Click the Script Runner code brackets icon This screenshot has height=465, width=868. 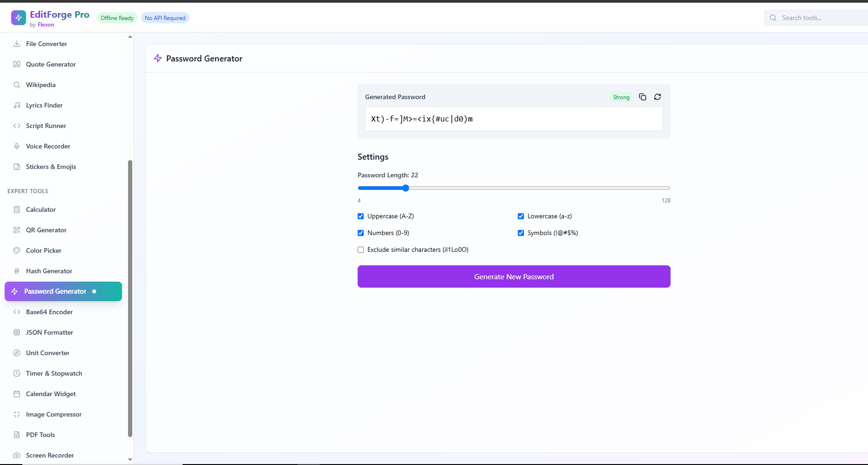[x=17, y=126]
